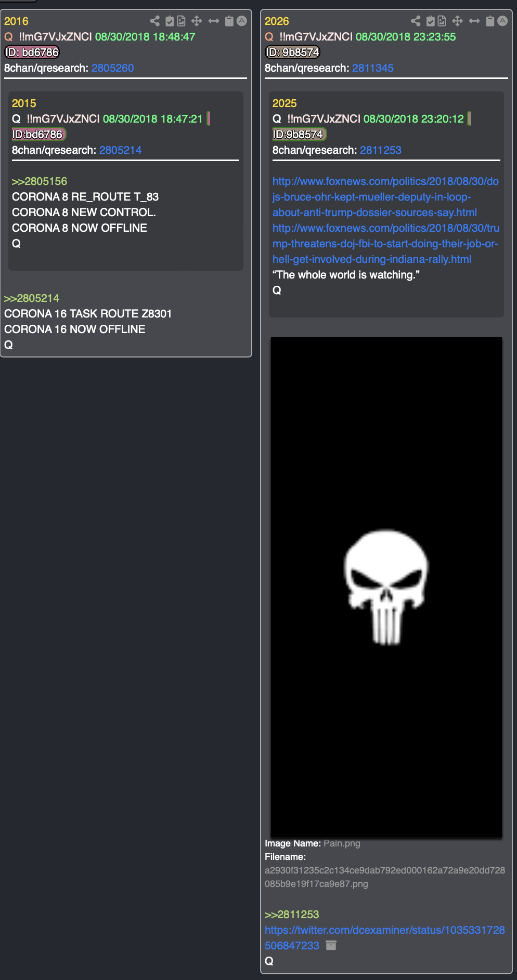This screenshot has width=517, height=980.
Task: Open the dcexaminer Twitter status link
Action: 385,938
